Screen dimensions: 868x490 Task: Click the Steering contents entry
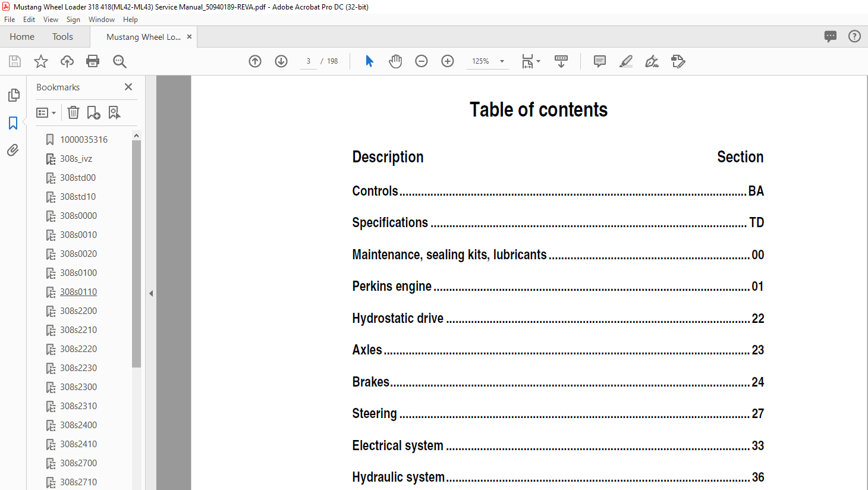click(x=558, y=414)
